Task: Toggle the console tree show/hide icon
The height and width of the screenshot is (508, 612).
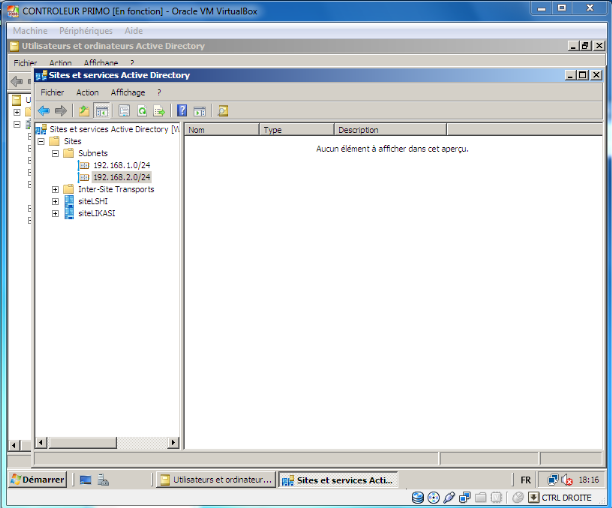Action: click(x=102, y=111)
